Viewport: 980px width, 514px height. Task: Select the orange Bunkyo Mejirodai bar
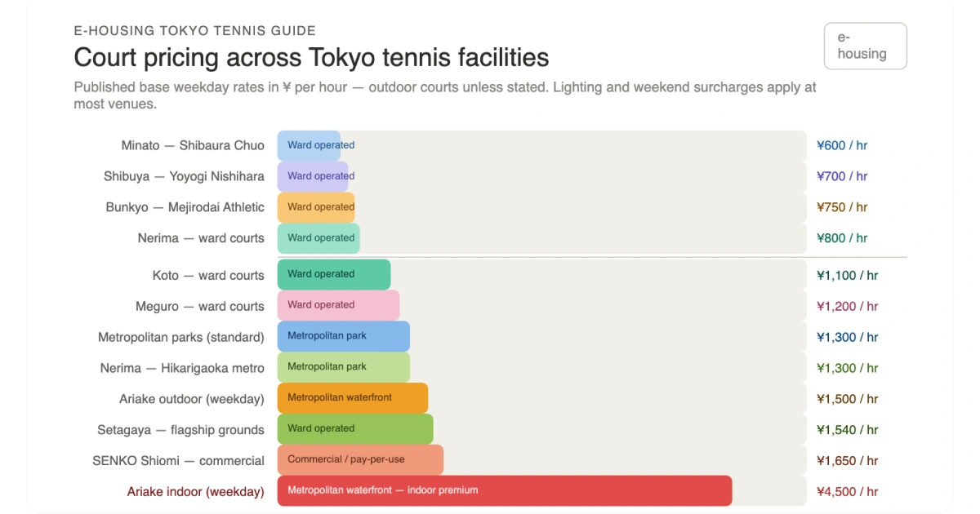(x=316, y=207)
